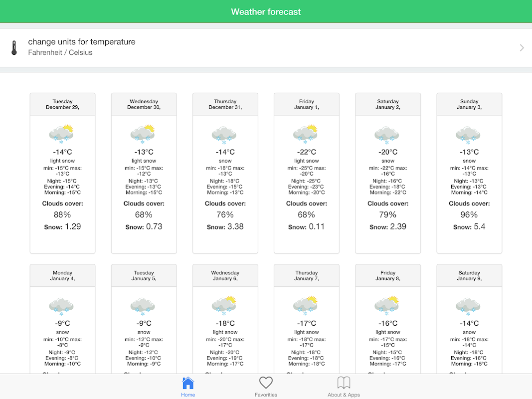
Task: Click weather icon for Monday January 4
Action: [61, 306]
